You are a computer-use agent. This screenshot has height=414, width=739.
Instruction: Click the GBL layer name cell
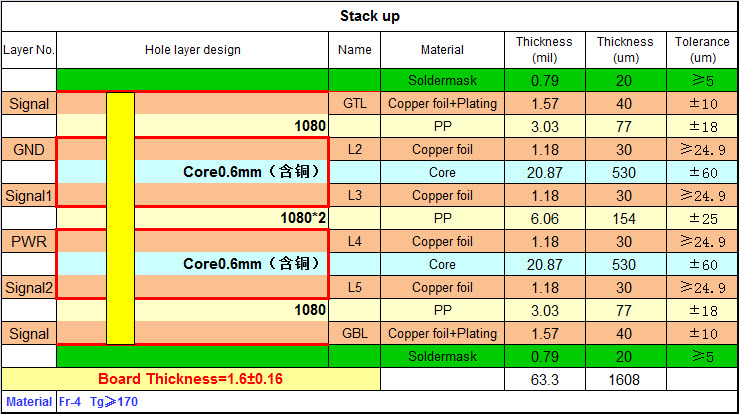[x=355, y=333]
